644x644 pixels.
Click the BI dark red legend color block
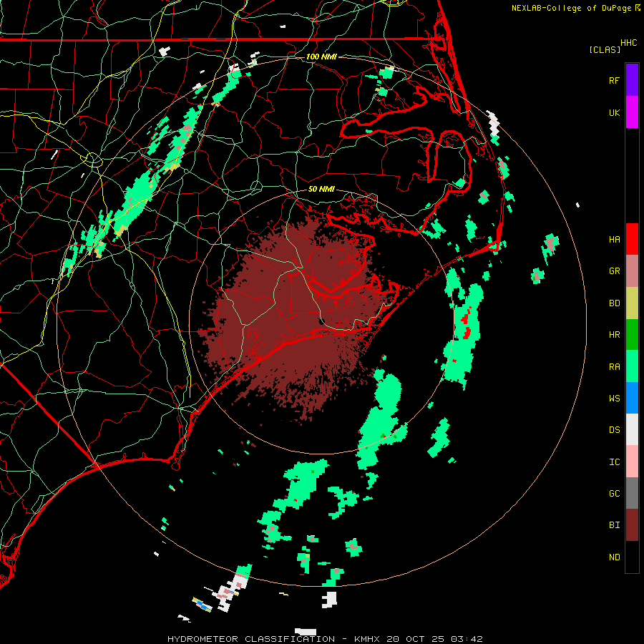tap(632, 525)
